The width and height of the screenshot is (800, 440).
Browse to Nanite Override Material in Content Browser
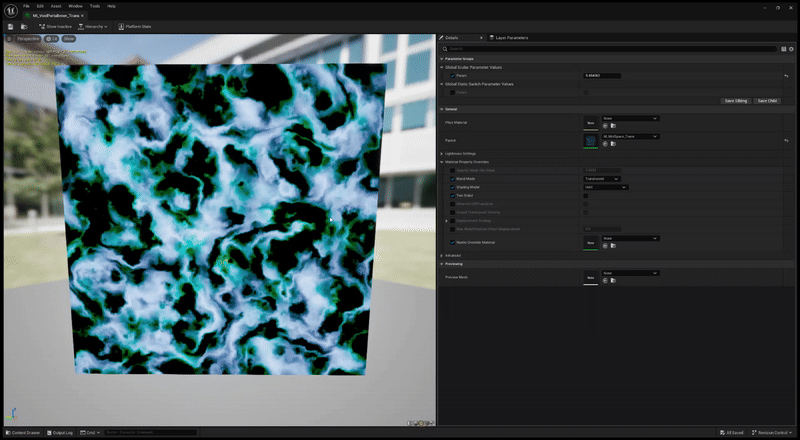coord(613,246)
